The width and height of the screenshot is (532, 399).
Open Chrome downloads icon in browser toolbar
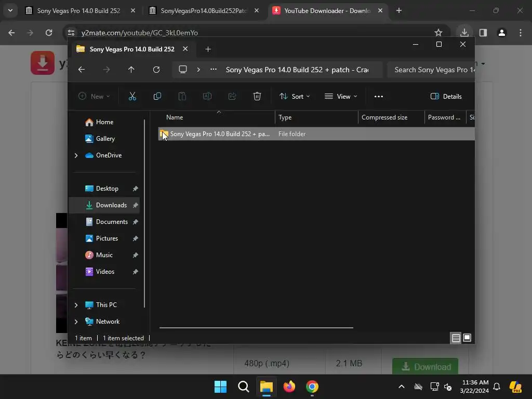click(464, 33)
